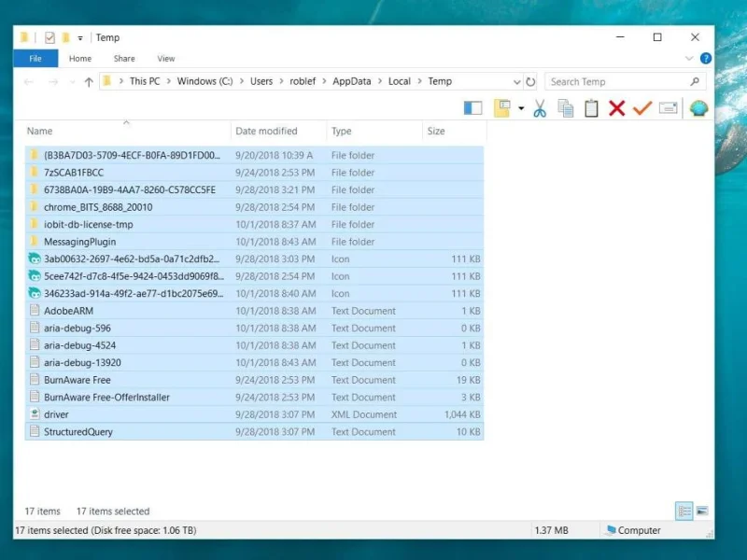Viewport: 747px width, 560px height.
Task: Open the Quick Access Toolbar customize dropdown
Action: click(x=80, y=37)
